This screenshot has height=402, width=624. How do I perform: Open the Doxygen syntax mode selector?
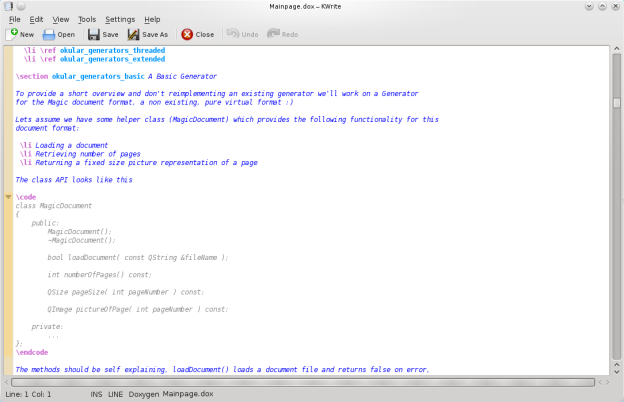pos(146,395)
